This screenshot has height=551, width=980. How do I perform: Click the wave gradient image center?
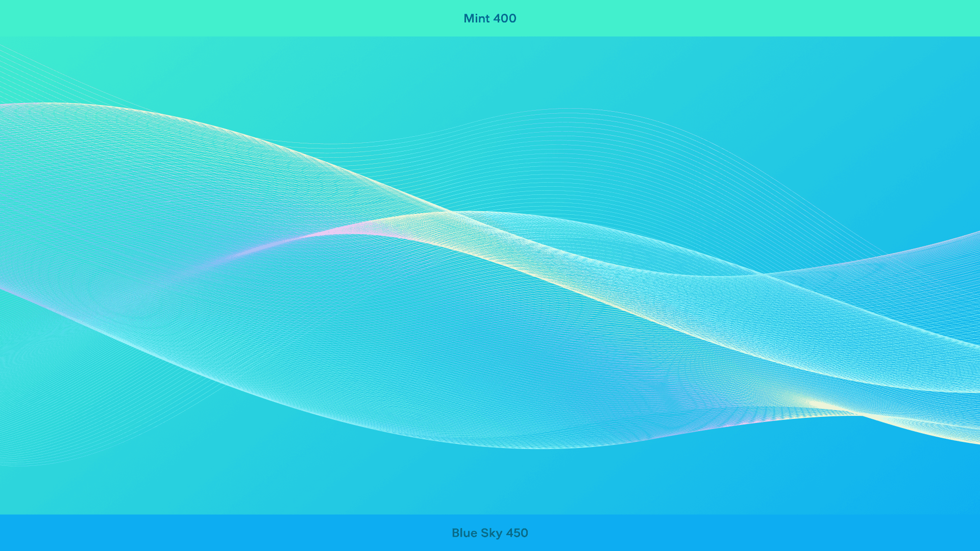[x=490, y=275]
